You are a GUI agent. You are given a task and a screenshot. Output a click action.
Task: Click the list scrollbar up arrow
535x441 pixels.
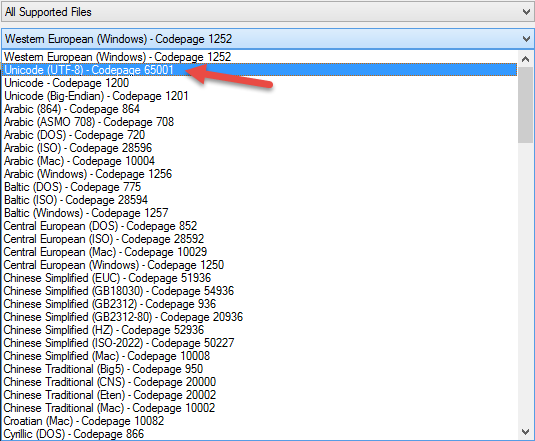525,59
